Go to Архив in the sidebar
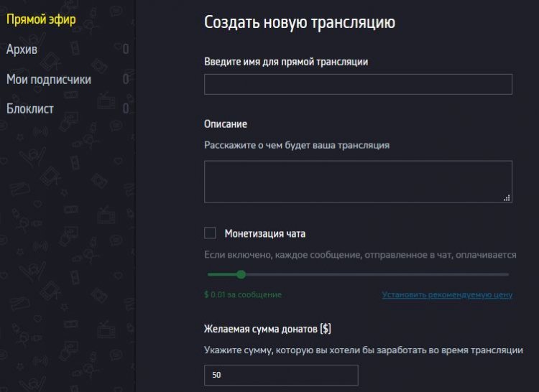The height and width of the screenshot is (392, 539). pos(22,50)
